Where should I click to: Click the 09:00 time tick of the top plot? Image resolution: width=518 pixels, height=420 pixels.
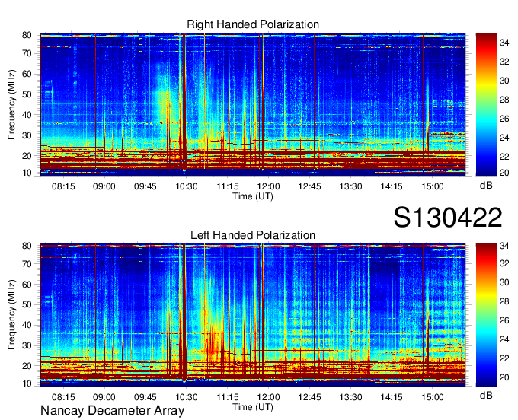(104, 186)
